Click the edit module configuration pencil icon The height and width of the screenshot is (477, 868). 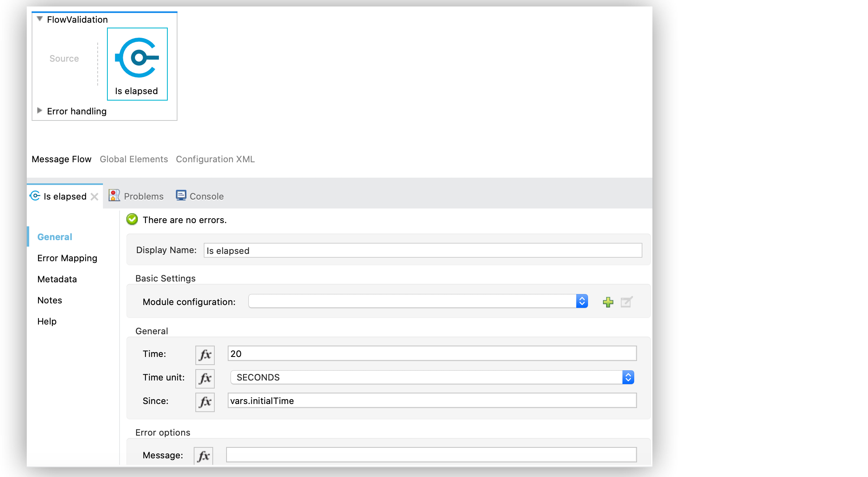[627, 302]
